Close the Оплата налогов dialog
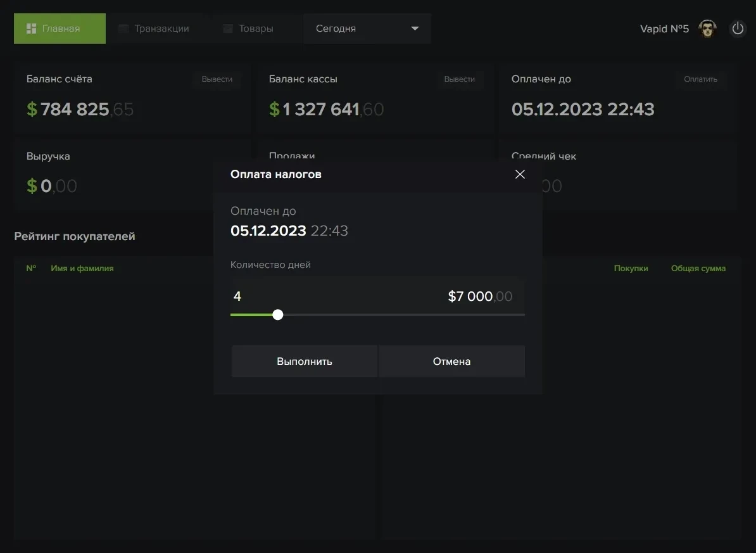756x553 pixels. coord(520,174)
